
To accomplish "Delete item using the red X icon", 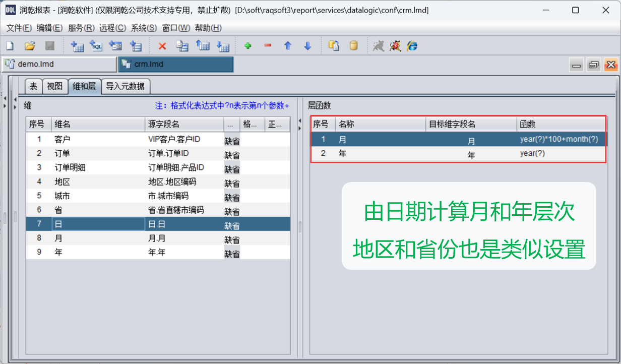I will (x=162, y=46).
